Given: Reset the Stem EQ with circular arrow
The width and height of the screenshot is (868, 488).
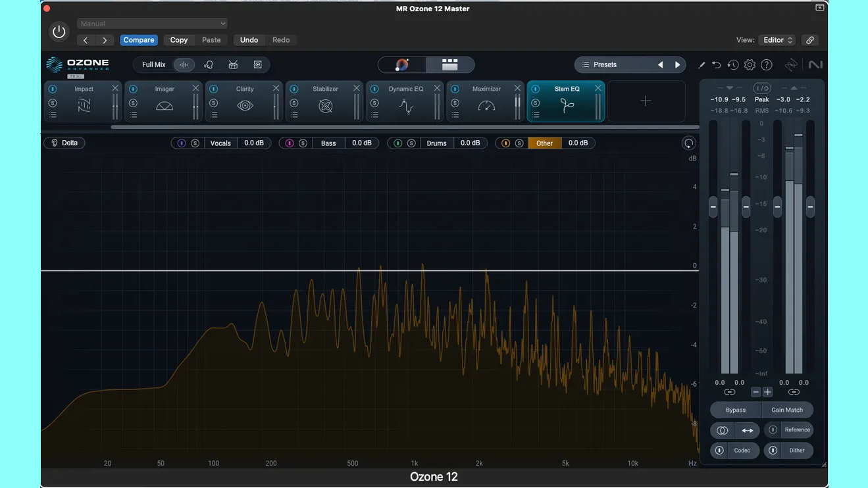Looking at the screenshot, I should click(688, 143).
